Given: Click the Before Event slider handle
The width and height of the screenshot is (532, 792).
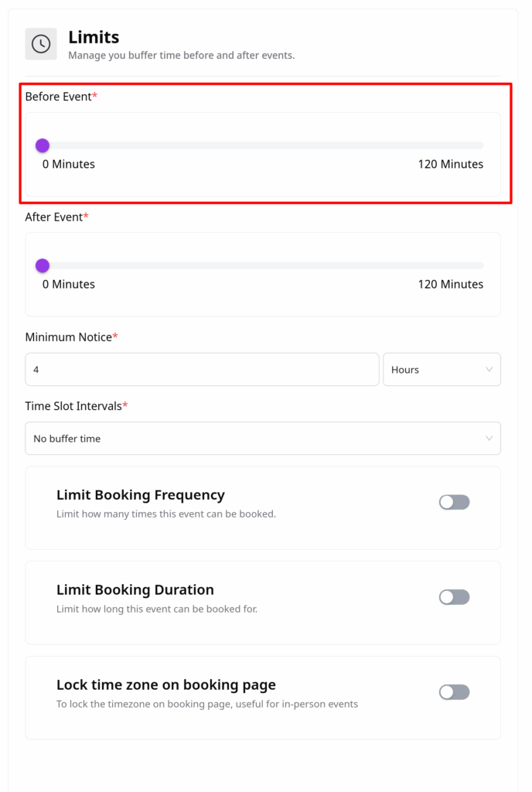Looking at the screenshot, I should (43, 145).
